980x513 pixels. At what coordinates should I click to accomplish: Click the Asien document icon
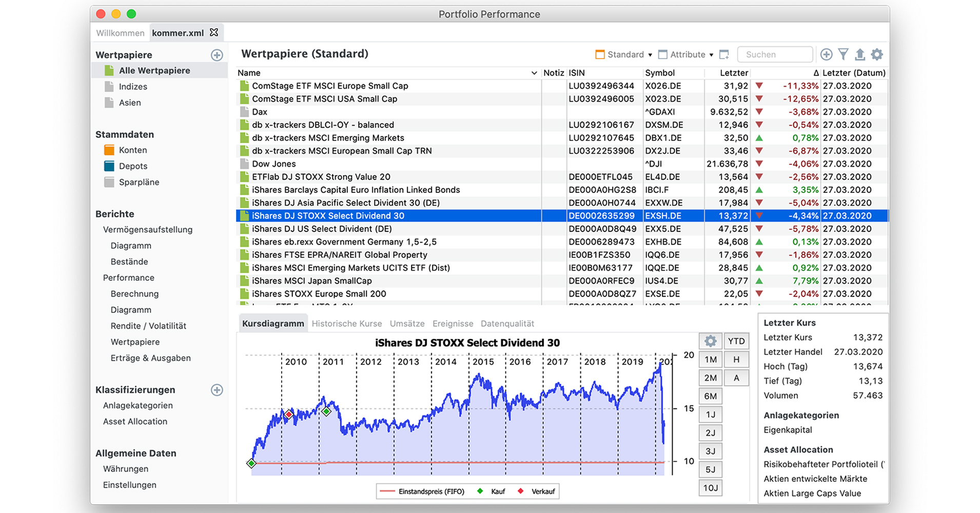tap(109, 102)
